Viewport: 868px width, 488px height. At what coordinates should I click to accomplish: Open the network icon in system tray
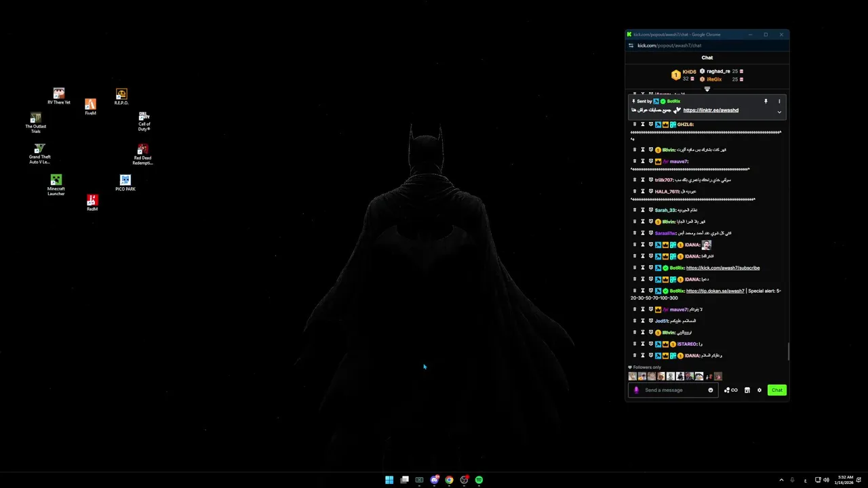pos(818,480)
